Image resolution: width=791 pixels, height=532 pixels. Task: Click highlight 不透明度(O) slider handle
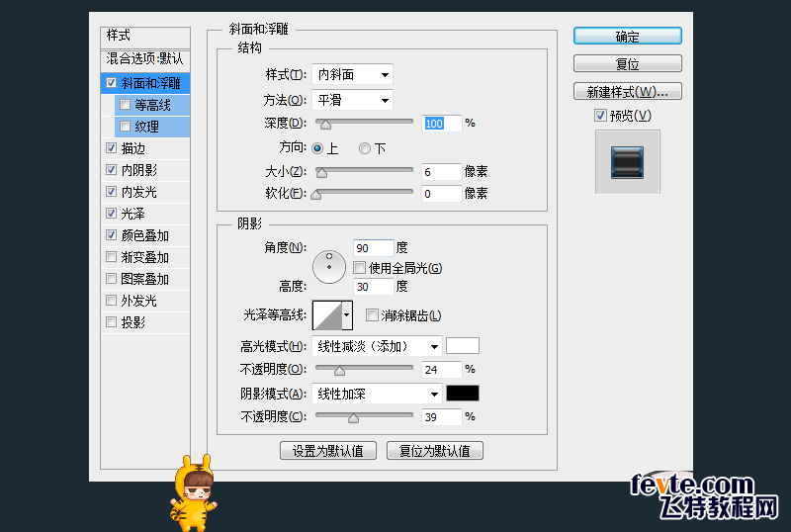click(339, 371)
